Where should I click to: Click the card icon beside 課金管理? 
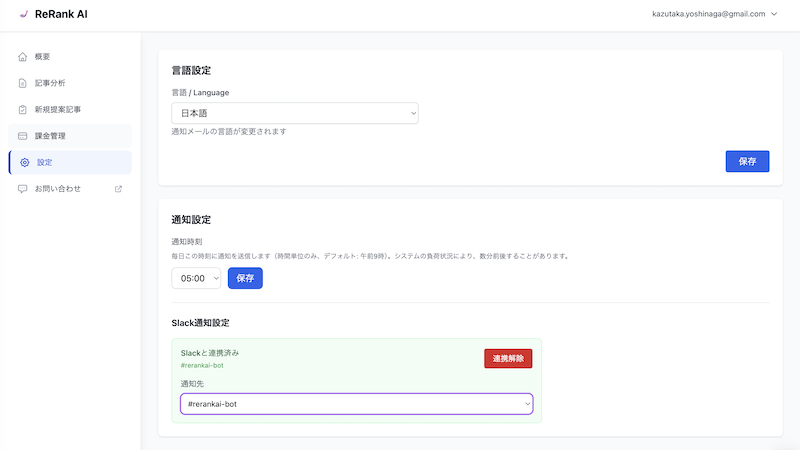(22, 136)
